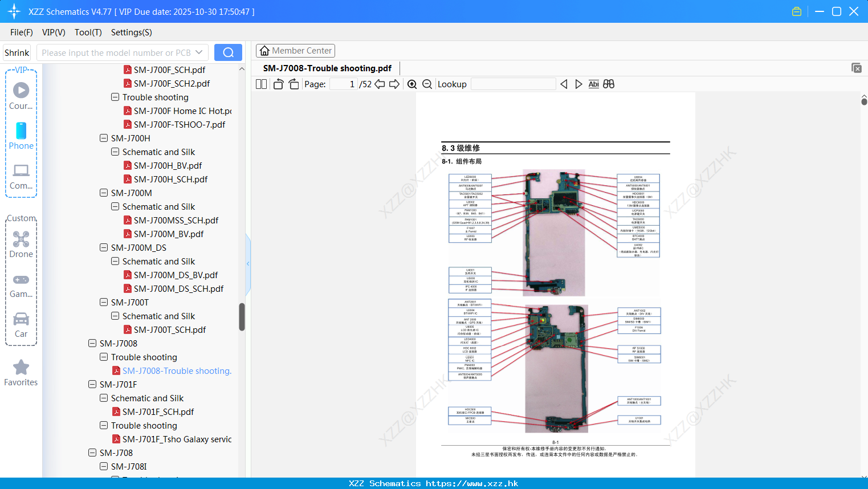
Task: Collapse the SM-J7008 node
Action: (x=92, y=343)
